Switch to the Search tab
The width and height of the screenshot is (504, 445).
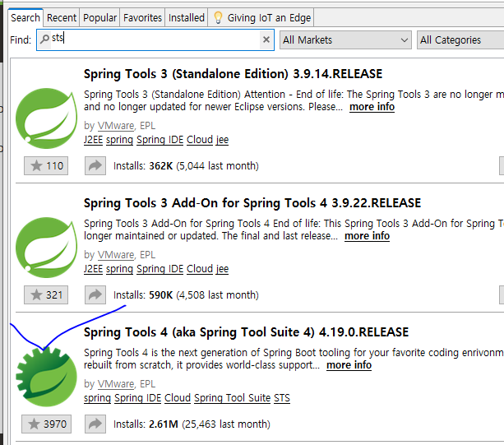[25, 17]
